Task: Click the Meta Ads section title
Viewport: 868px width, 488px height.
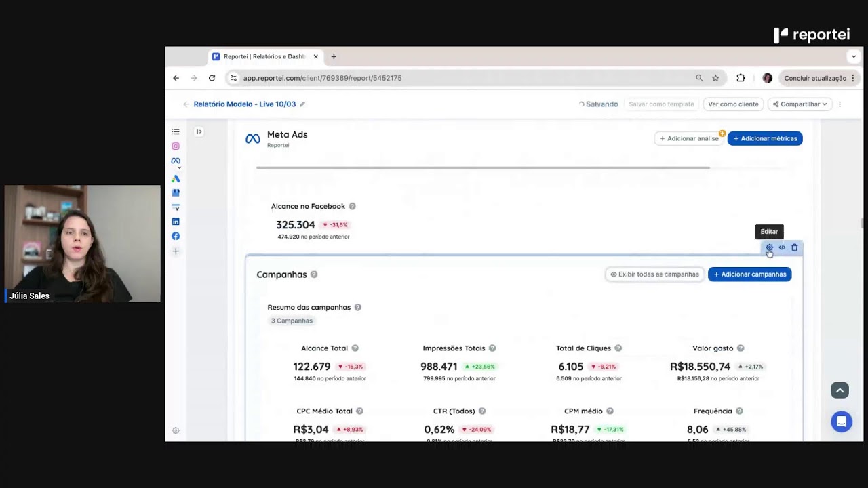Action: [x=287, y=135]
